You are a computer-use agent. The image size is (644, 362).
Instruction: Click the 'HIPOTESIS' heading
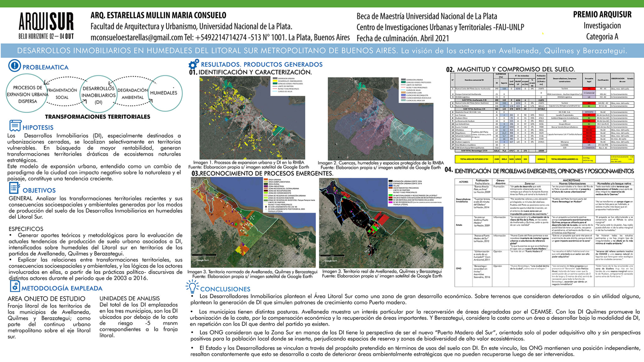point(38,127)
